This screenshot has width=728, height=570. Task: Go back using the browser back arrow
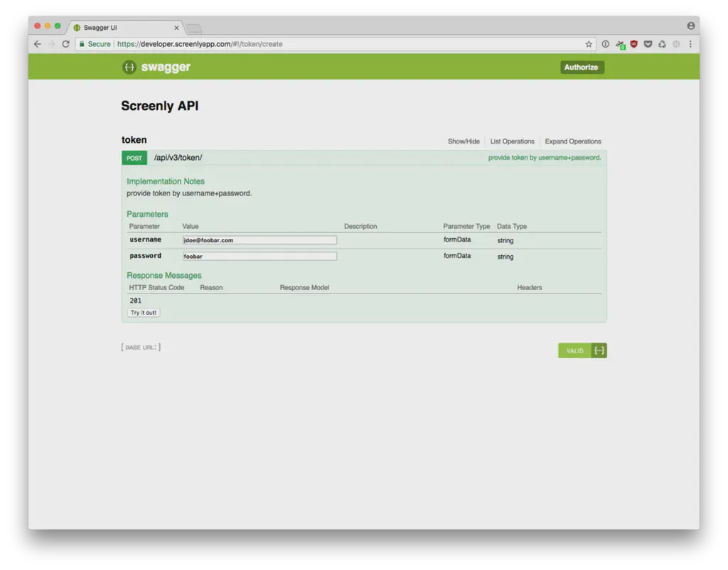click(x=38, y=44)
